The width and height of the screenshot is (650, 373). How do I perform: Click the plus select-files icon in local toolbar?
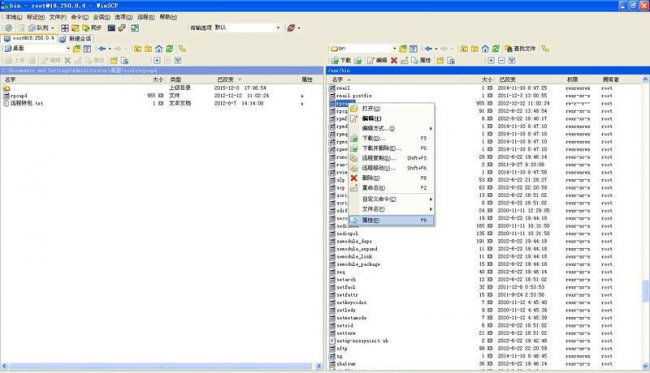[x=157, y=61]
